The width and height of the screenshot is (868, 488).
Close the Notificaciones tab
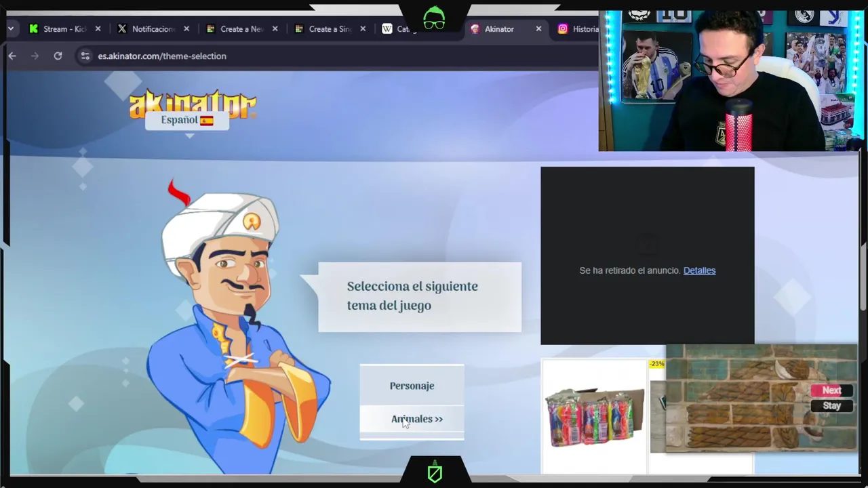click(x=186, y=28)
